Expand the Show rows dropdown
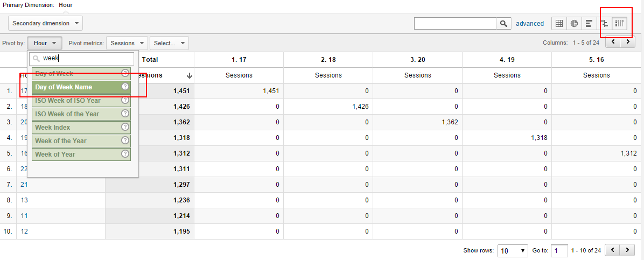This screenshot has height=260, width=644. click(x=513, y=251)
